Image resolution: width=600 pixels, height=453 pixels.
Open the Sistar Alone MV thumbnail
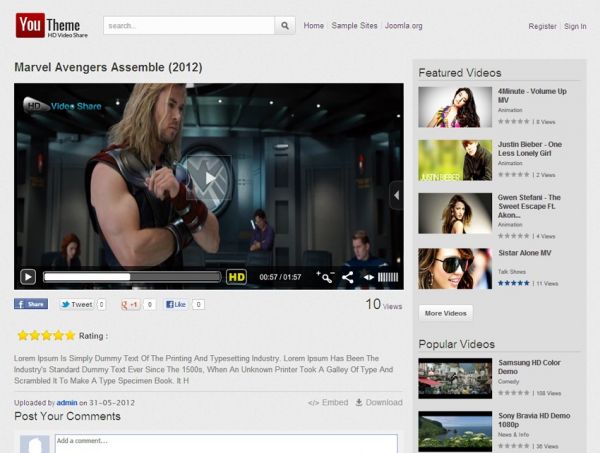[x=455, y=269]
